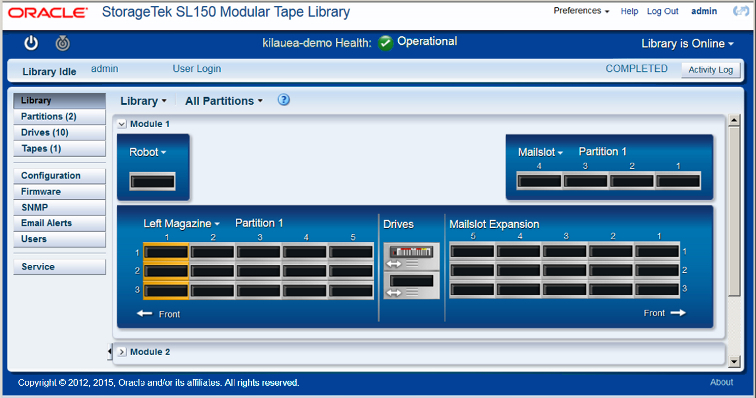Select Mailslot Expansion slot column 5 row 1
The width and height of the screenshot is (756, 398).
tap(472, 251)
